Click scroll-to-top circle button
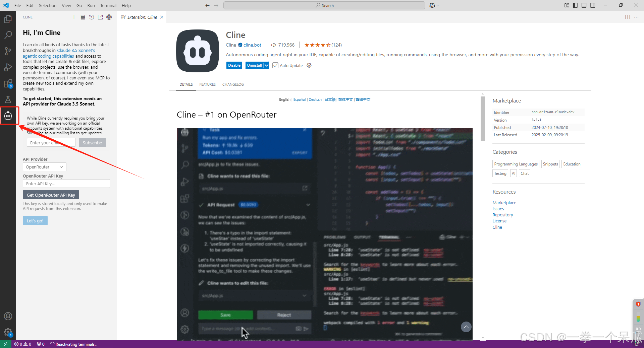This screenshot has height=348, width=644. (466, 327)
